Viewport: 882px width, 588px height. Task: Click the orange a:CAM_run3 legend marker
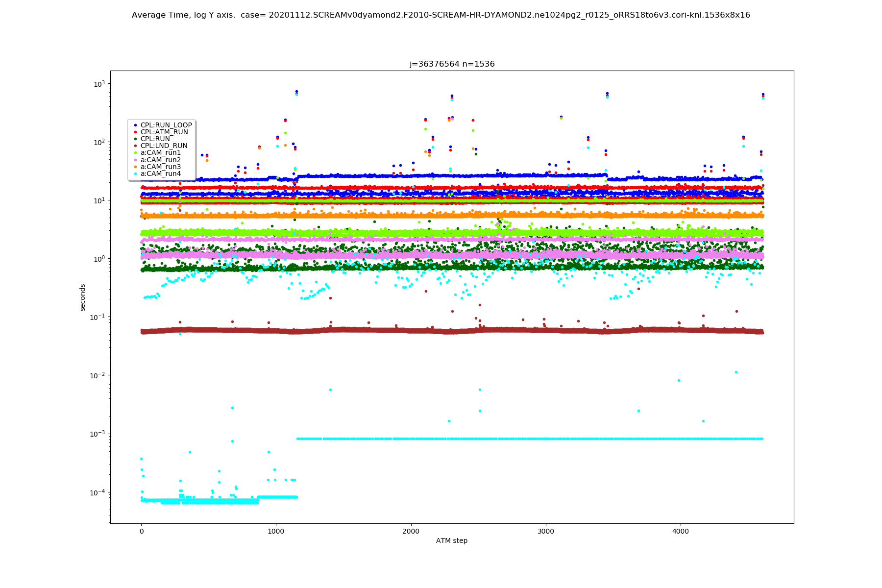pos(135,167)
